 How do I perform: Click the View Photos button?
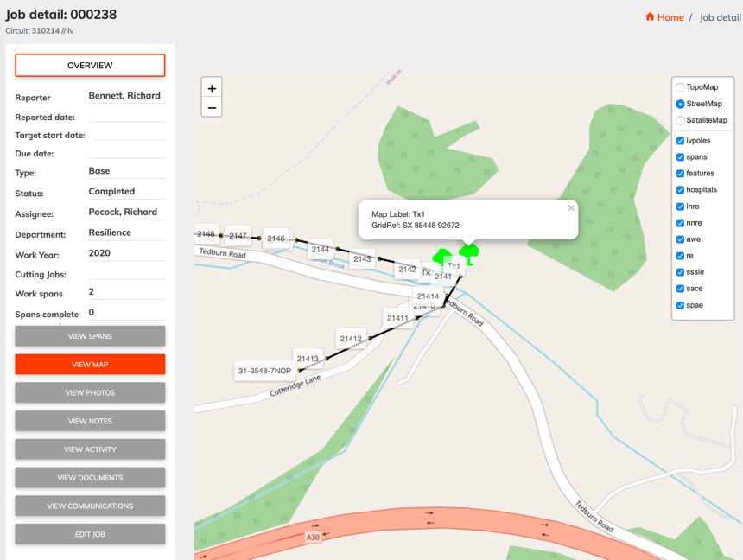coord(90,392)
